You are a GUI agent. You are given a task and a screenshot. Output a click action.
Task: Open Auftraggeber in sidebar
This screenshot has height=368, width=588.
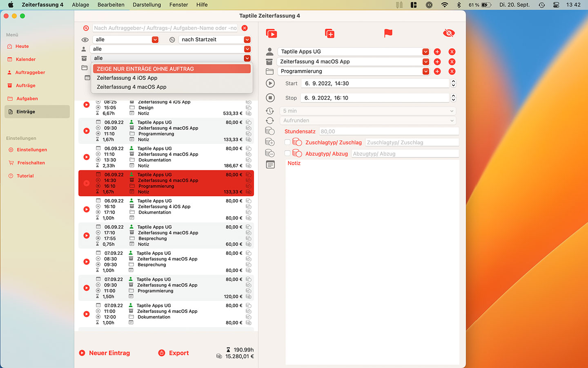[37, 72]
